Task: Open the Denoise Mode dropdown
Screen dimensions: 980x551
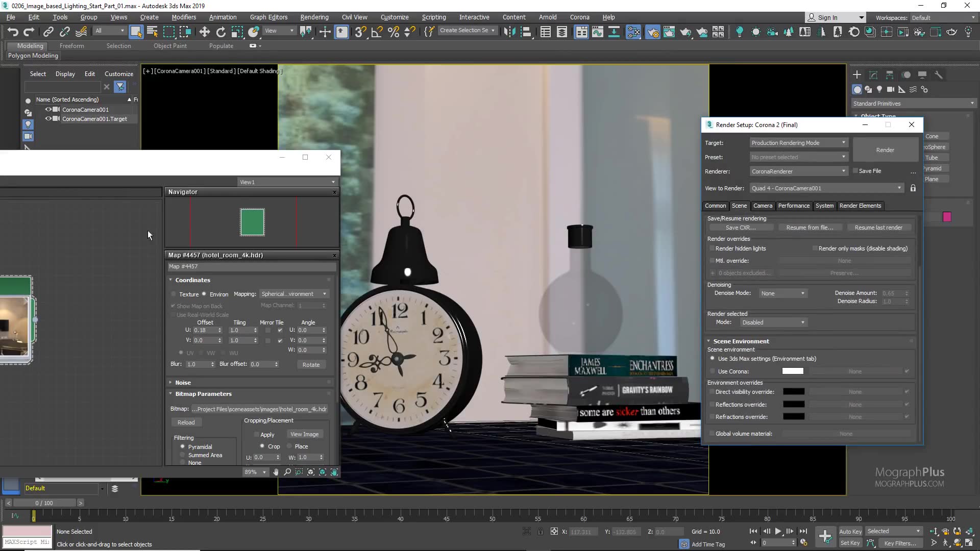Action: pos(782,293)
